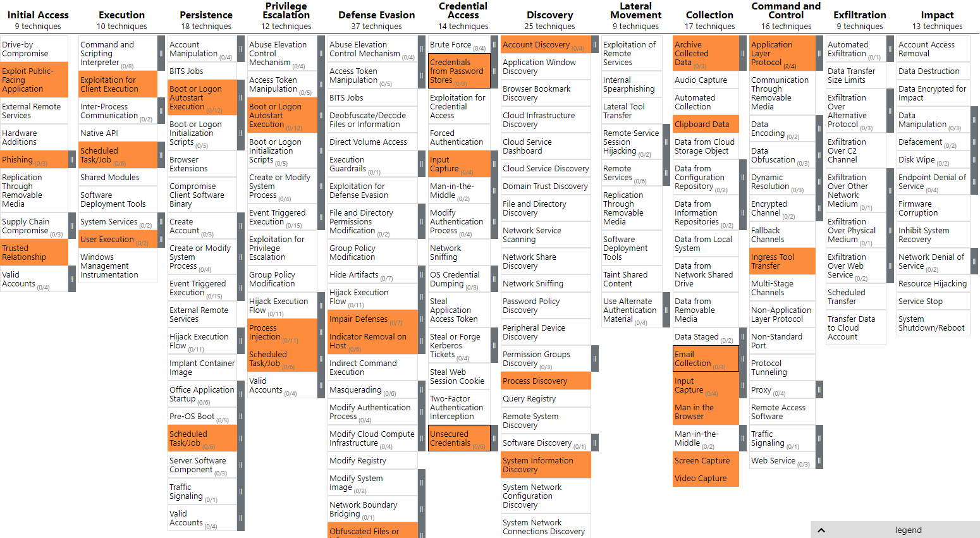The height and width of the screenshot is (538, 980).
Task: Expand Application Layer Protocol sub-techniques handle
Action: (819, 53)
